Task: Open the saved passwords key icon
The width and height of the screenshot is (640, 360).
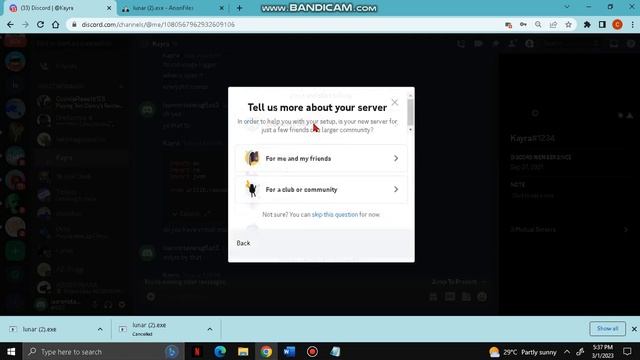Action: [523, 24]
